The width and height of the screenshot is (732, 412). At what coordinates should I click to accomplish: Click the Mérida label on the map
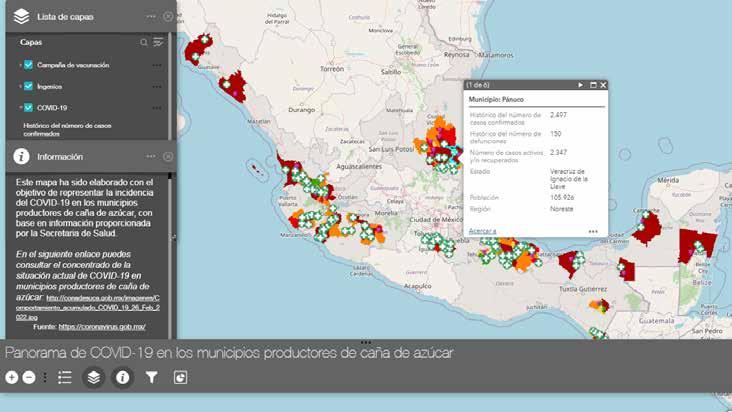[x=668, y=180]
